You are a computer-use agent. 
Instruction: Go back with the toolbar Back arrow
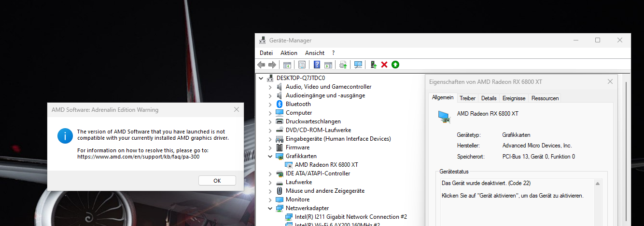[x=261, y=65]
